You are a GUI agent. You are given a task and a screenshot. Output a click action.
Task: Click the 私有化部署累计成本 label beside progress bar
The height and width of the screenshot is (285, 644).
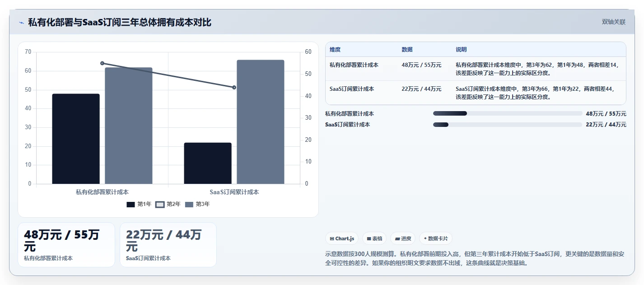coord(350,114)
